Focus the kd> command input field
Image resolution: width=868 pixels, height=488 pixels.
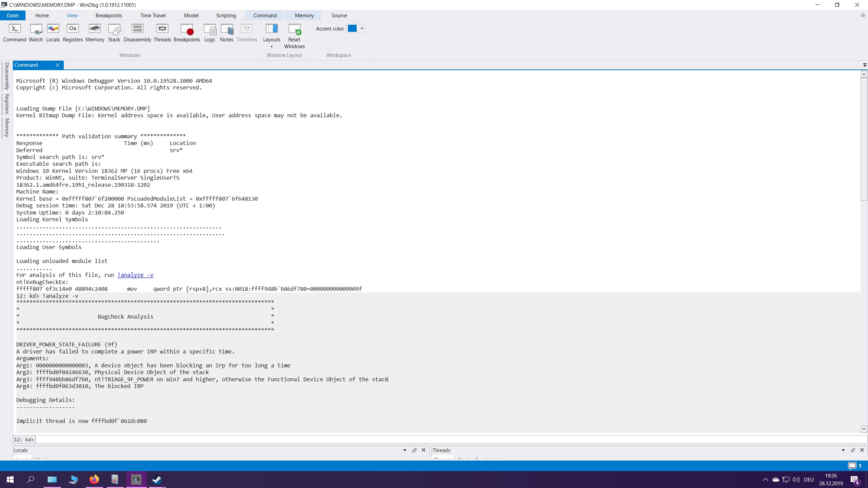441,440
